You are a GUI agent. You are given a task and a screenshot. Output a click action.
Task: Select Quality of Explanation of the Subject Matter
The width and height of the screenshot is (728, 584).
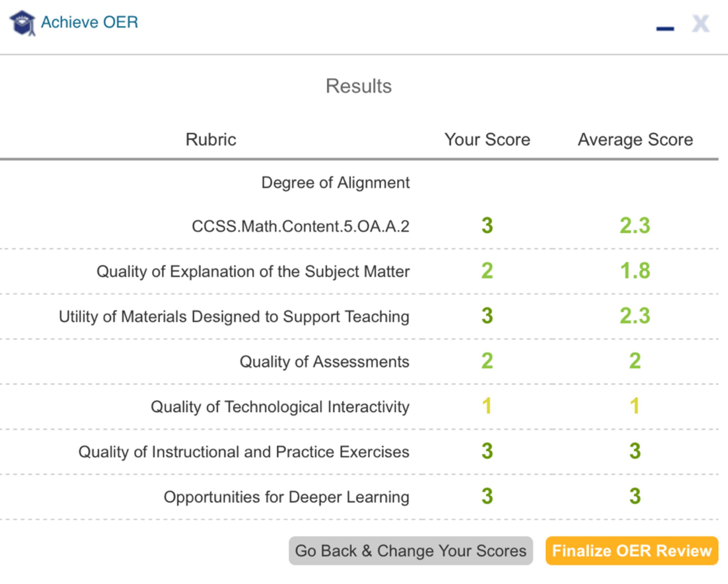coord(253,271)
